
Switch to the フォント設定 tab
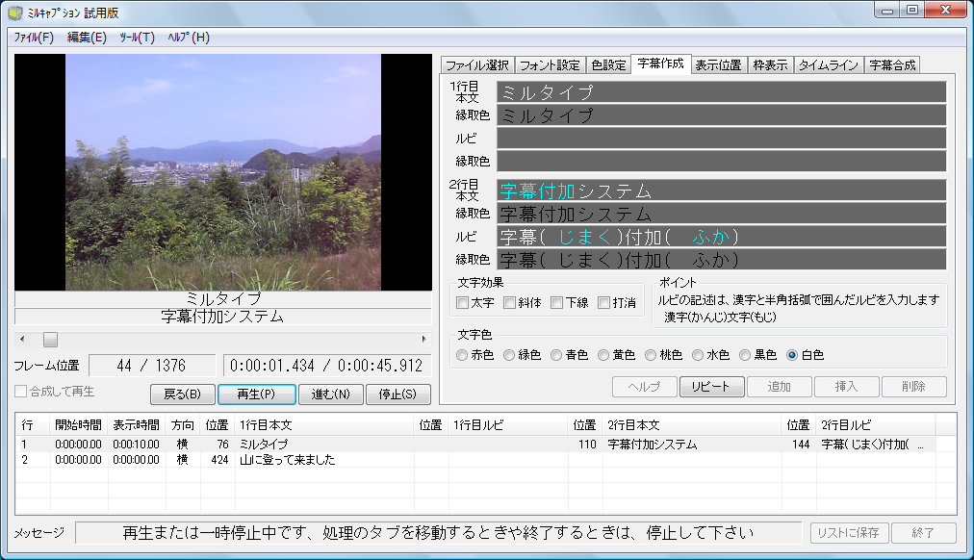point(550,65)
